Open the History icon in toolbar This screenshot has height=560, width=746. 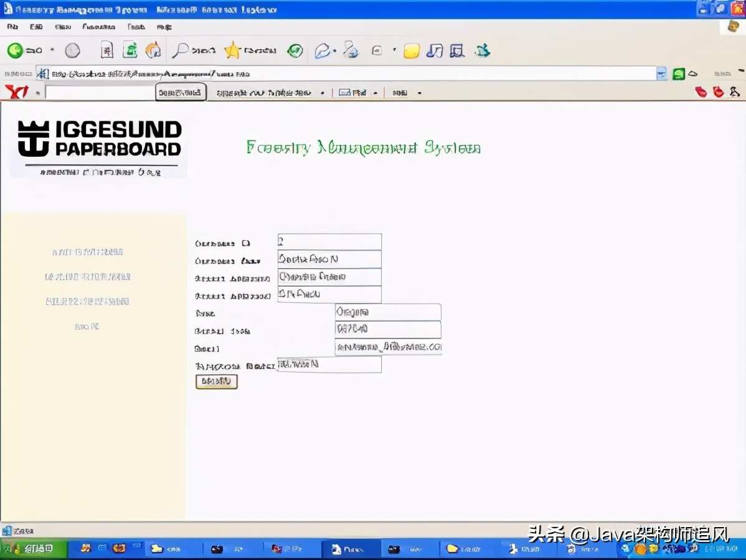(295, 50)
